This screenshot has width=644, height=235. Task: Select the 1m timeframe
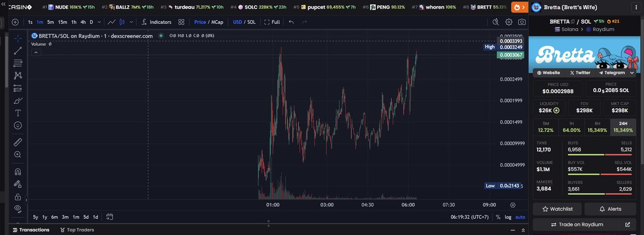coord(40,22)
